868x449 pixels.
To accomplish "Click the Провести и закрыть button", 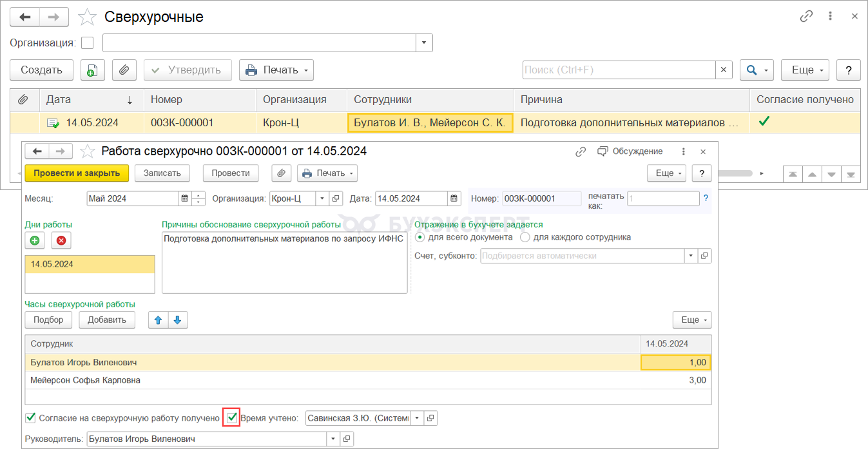I will pyautogui.click(x=77, y=173).
